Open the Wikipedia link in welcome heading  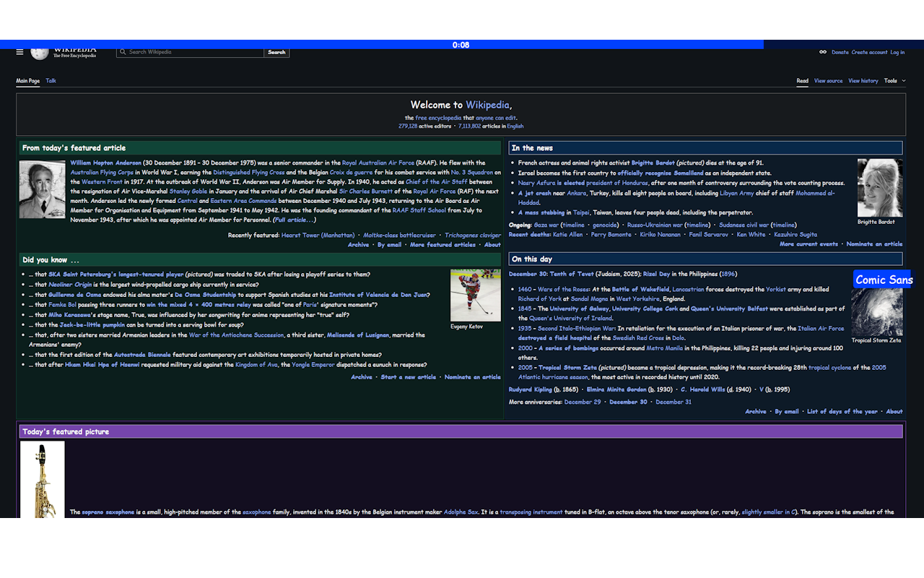pos(487,105)
